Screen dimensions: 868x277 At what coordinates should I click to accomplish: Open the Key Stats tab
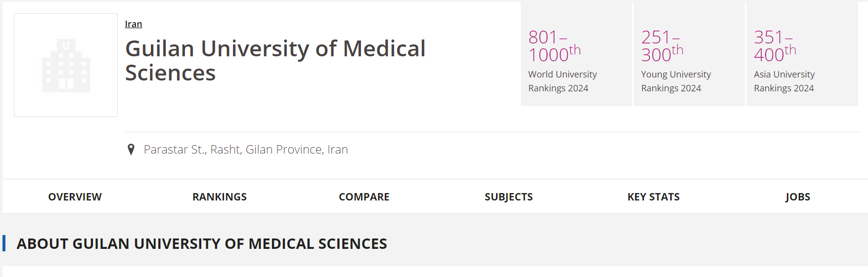tap(653, 197)
